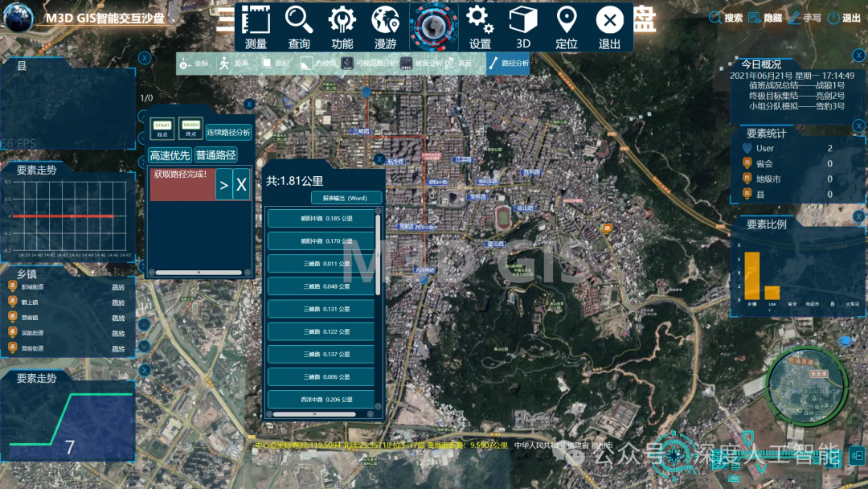
Task: Switch to 3D cube view
Action: pyautogui.click(x=523, y=27)
